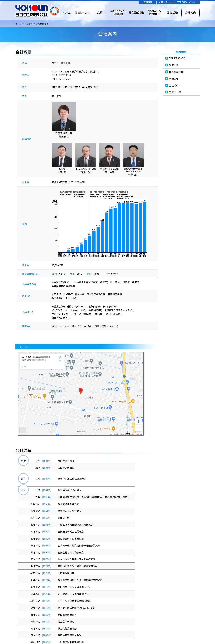Open 営業所一覧 sidebar link
The width and height of the screenshot is (215, 644).
pos(175,92)
